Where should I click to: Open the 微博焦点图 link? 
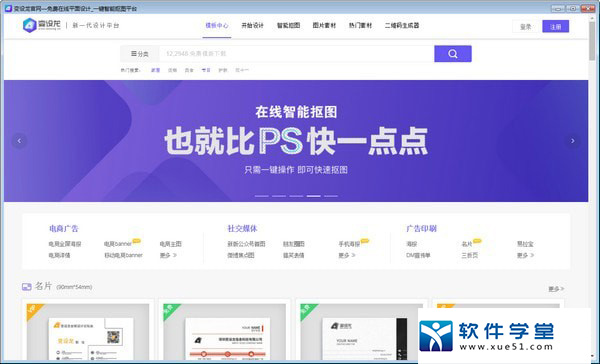(x=241, y=255)
